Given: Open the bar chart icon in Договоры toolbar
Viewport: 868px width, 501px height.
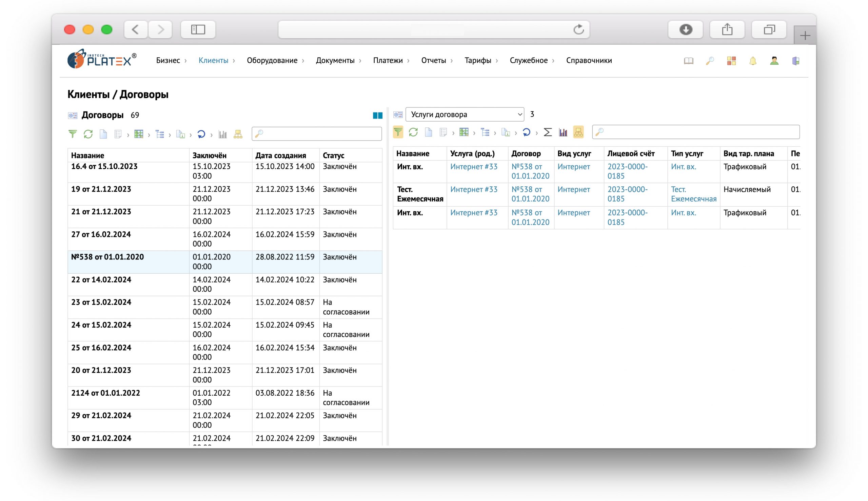Looking at the screenshot, I should click(x=223, y=134).
